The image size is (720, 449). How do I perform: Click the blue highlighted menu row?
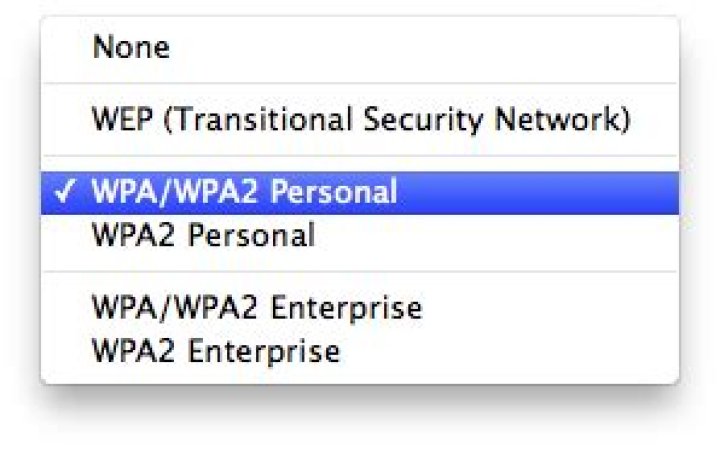point(360,192)
